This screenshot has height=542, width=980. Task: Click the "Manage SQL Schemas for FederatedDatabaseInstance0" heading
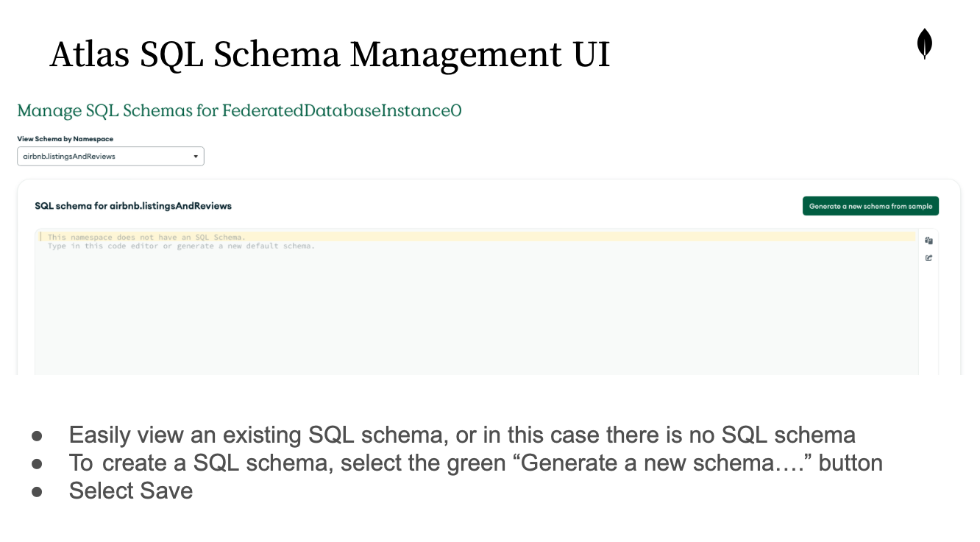click(239, 111)
